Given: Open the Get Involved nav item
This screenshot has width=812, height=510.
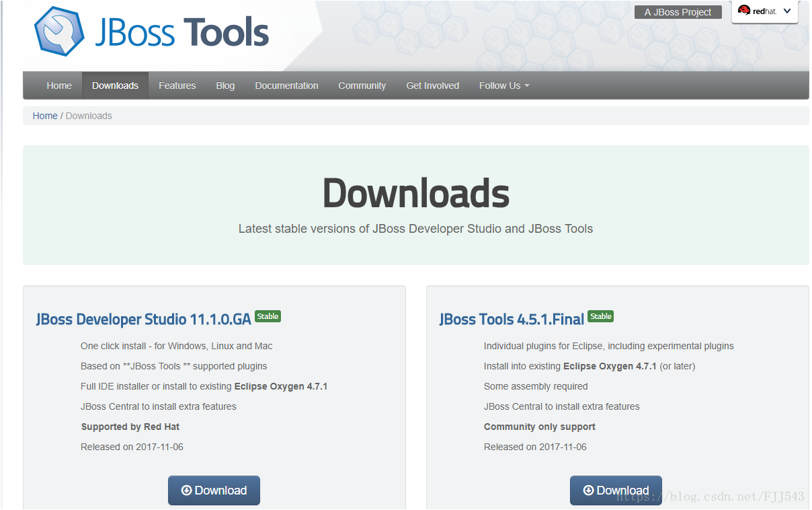Looking at the screenshot, I should tap(433, 85).
